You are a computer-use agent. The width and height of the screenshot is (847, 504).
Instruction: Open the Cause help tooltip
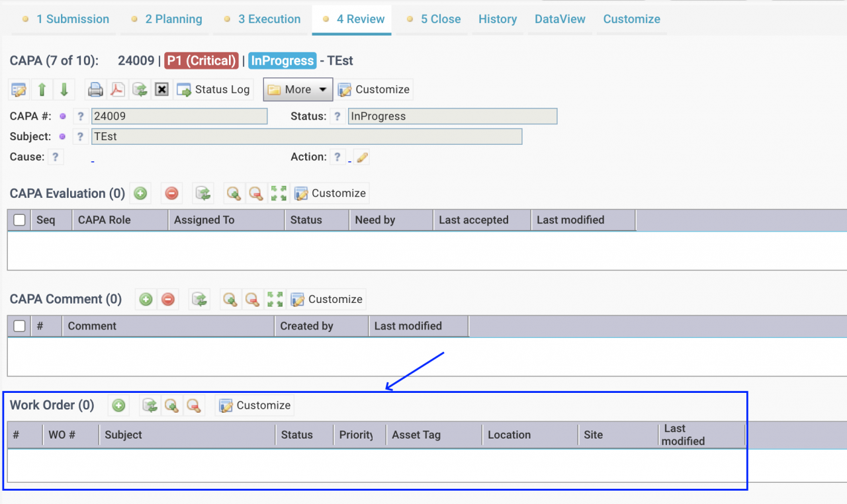(56, 157)
